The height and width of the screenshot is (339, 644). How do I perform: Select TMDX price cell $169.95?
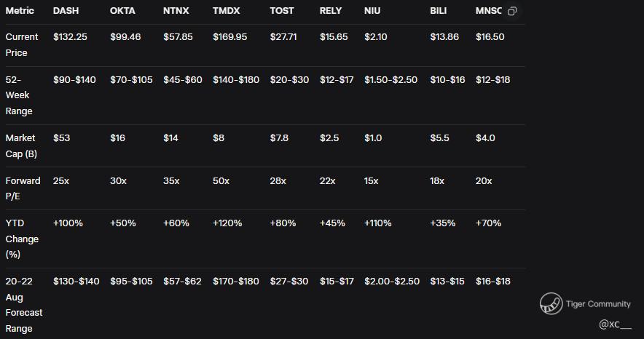[x=230, y=37]
